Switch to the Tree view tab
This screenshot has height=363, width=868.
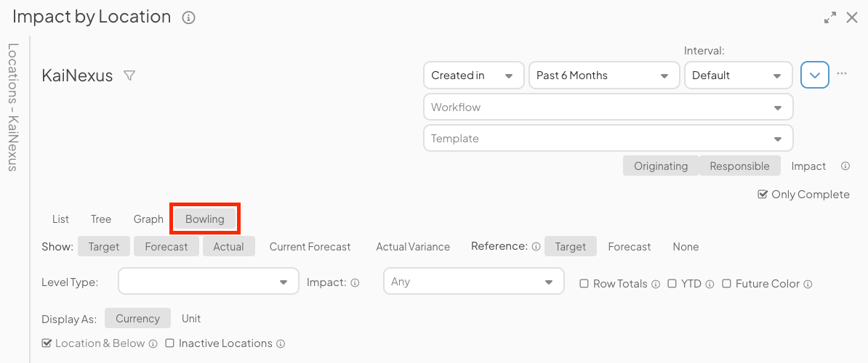click(101, 219)
